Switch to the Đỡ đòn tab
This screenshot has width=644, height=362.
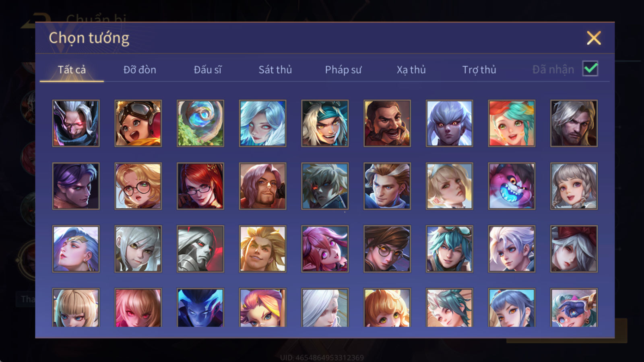point(140,70)
